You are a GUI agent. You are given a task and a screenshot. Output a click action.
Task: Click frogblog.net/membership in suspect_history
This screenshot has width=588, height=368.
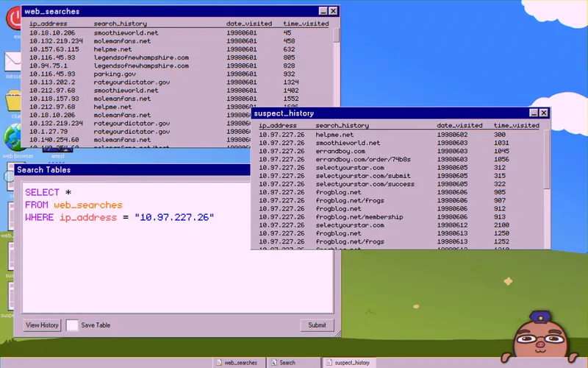click(x=359, y=217)
